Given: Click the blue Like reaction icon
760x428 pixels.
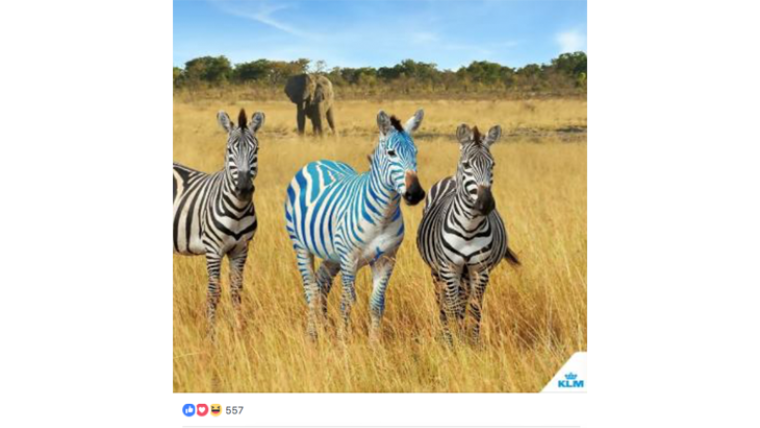Looking at the screenshot, I should pos(189,410).
